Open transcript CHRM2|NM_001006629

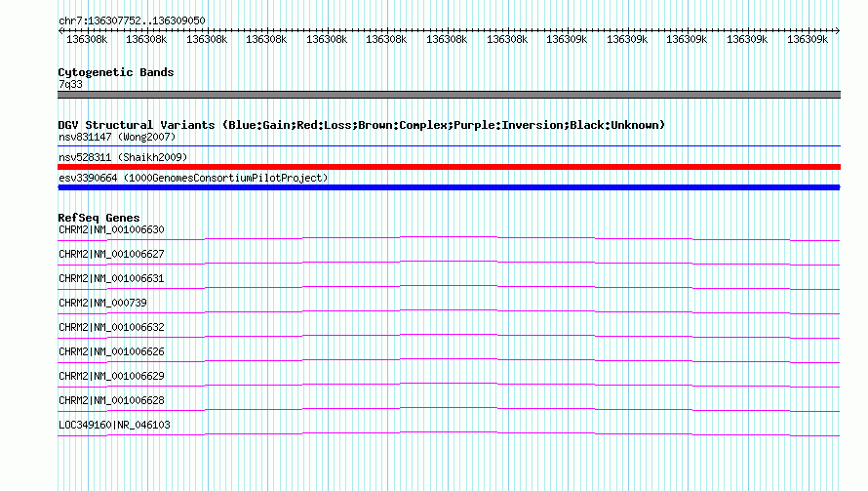111,376
